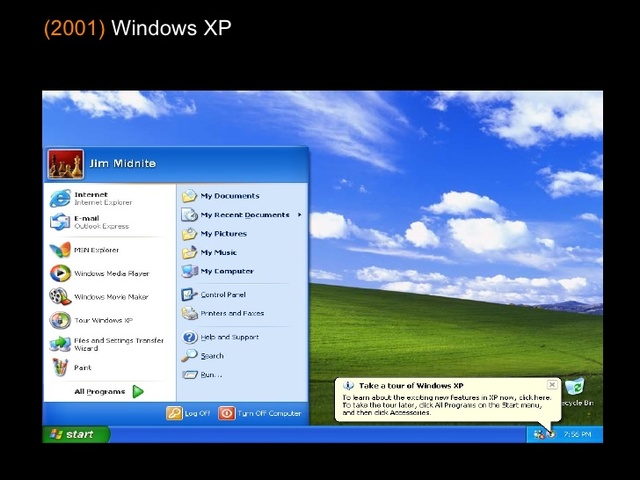Click the "Internet Explorer" subtitle text

pyautogui.click(x=103, y=202)
